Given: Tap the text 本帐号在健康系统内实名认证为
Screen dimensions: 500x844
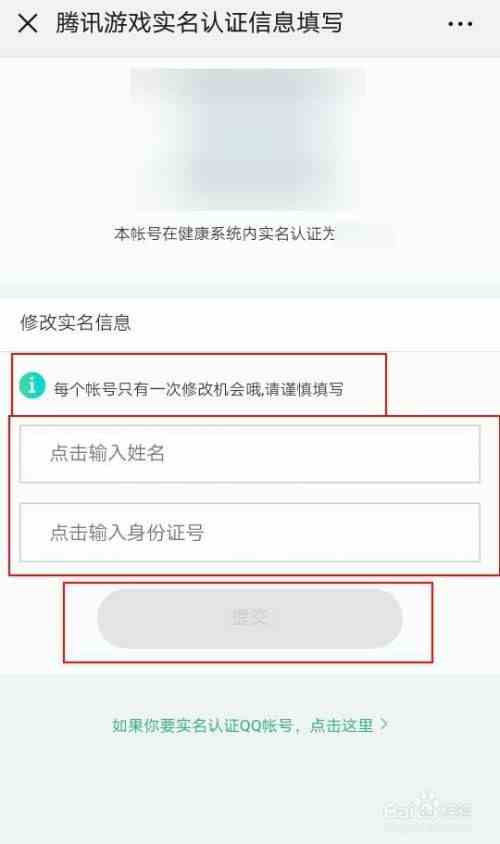Looking at the screenshot, I should (224, 234).
